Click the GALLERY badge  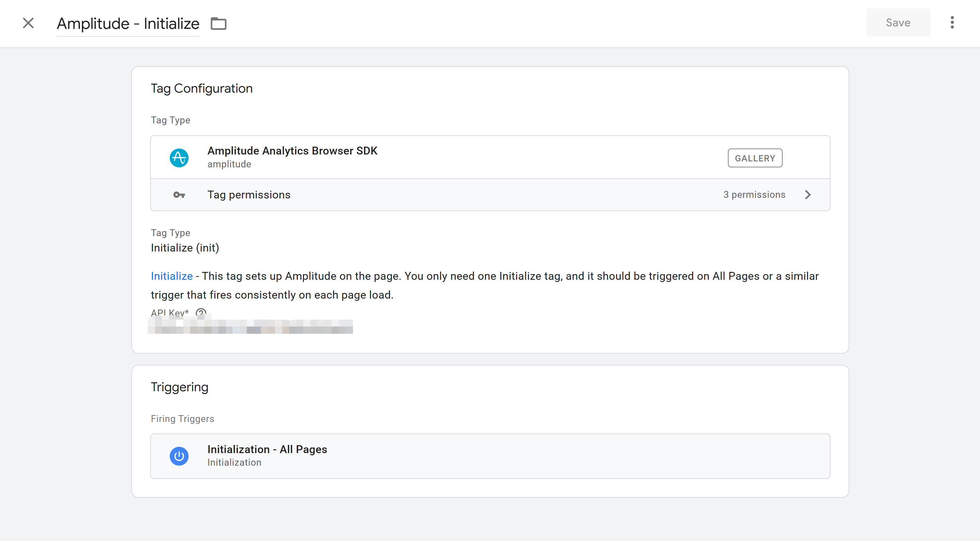[755, 158]
